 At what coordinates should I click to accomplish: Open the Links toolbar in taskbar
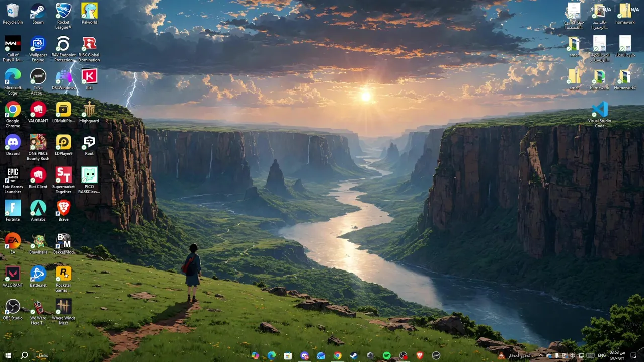(43, 355)
